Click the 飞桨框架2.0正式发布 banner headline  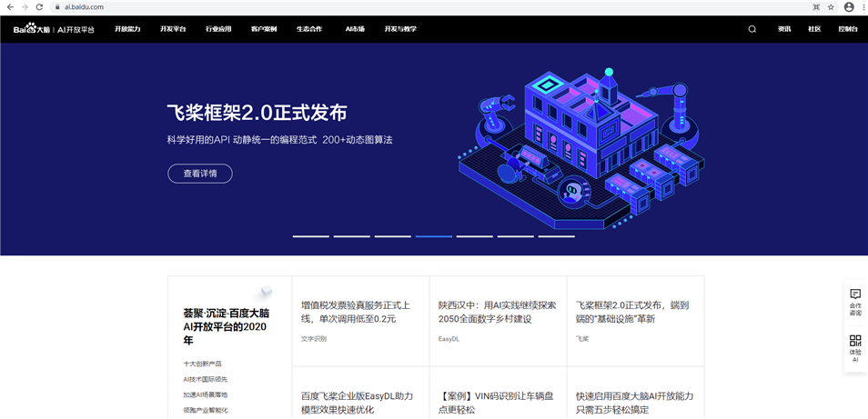click(x=257, y=113)
